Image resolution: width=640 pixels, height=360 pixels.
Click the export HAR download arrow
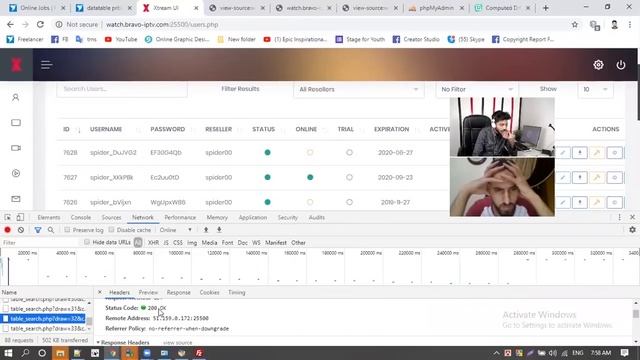[219, 230]
